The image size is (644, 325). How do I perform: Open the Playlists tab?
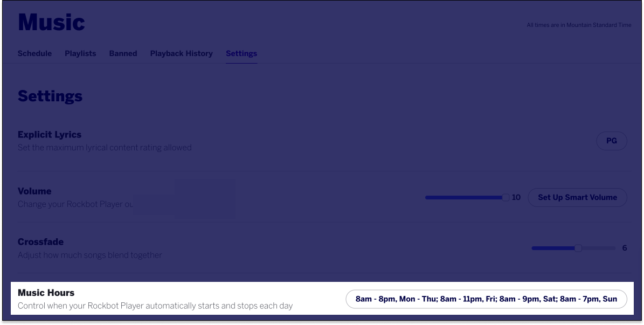click(80, 53)
